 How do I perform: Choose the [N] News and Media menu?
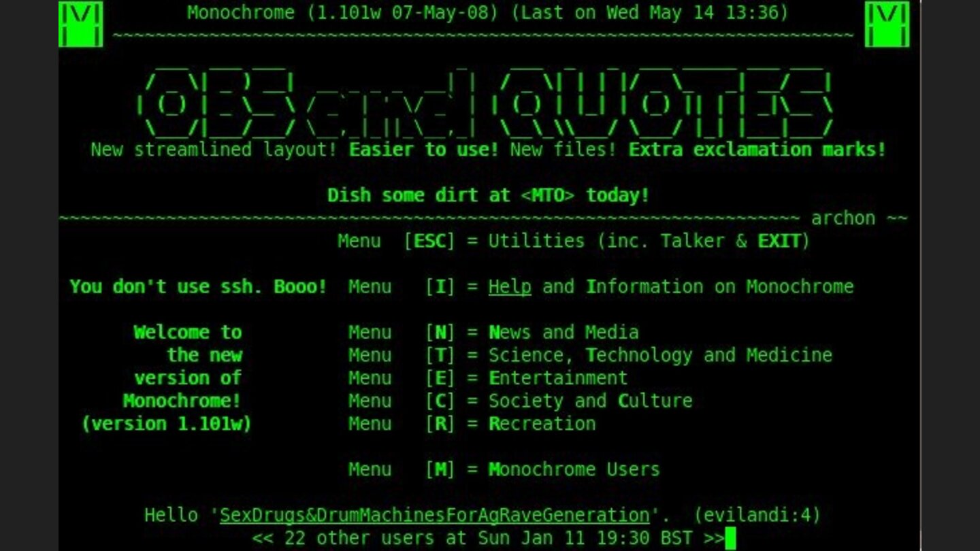[x=493, y=332]
